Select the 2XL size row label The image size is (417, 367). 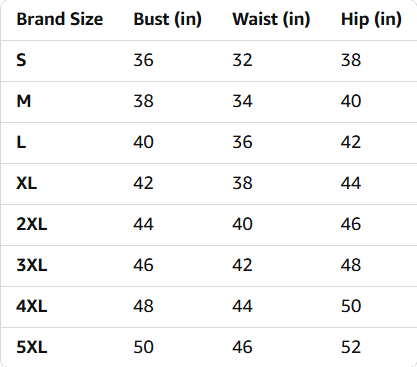[32, 224]
